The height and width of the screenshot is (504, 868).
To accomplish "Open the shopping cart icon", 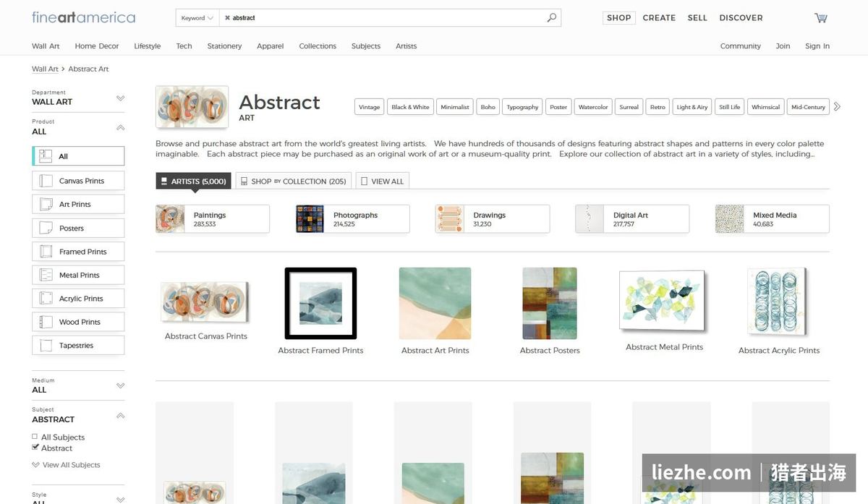I will point(820,18).
